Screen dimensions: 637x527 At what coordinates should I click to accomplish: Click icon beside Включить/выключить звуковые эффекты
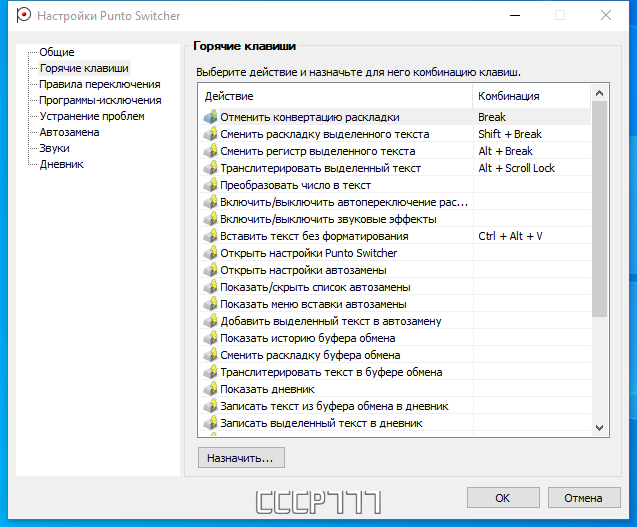click(210, 219)
